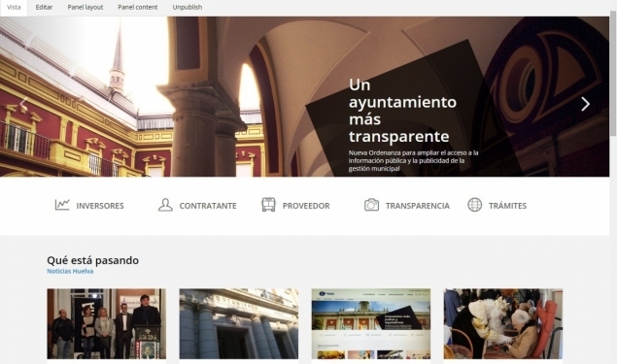617x364 pixels.
Task: Click the vertical page scrollbar
Action: point(613,75)
